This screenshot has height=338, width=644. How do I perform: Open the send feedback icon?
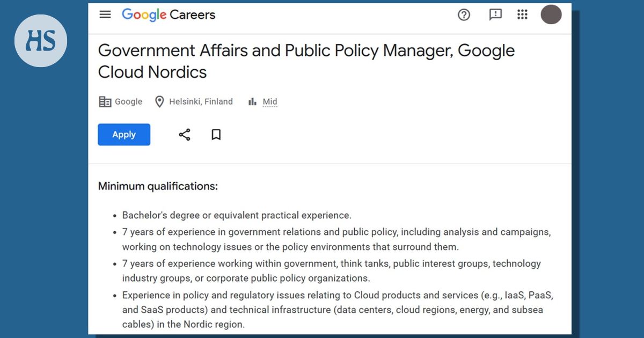click(x=495, y=15)
